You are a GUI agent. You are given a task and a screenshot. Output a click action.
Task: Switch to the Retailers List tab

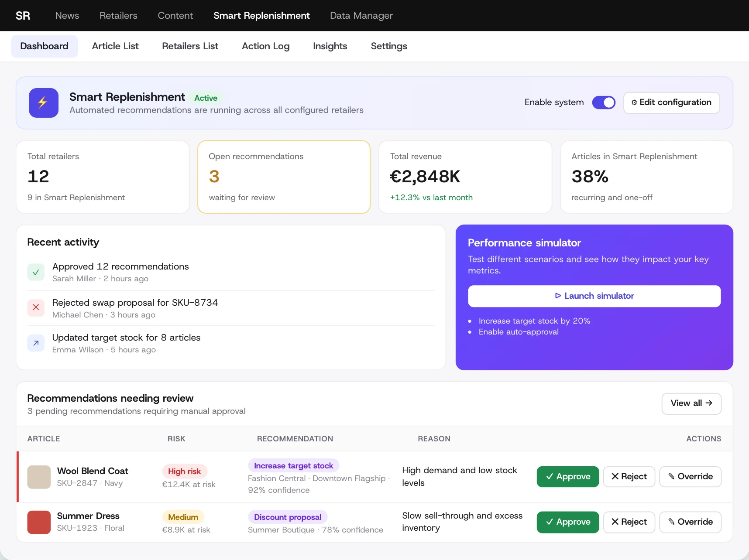[x=190, y=46]
